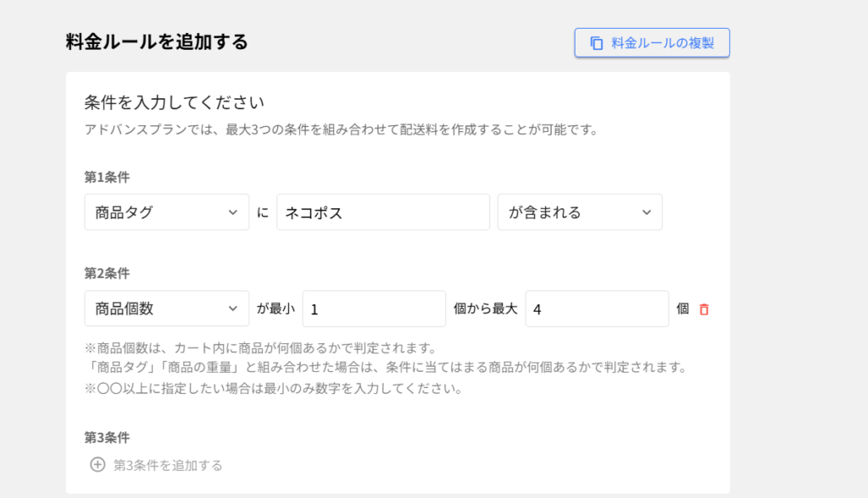
Task: Click the 個から最大 label text
Action: [x=485, y=309]
